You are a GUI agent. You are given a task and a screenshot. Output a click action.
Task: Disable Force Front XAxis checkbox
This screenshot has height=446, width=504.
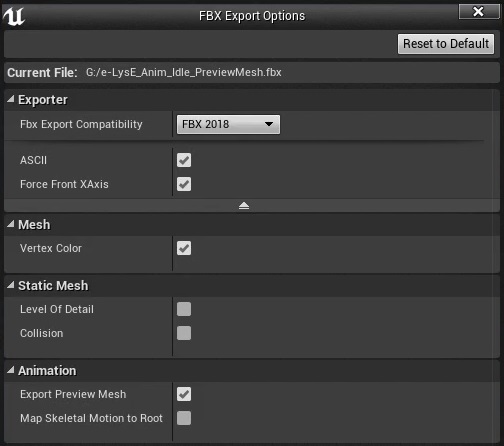click(x=184, y=184)
